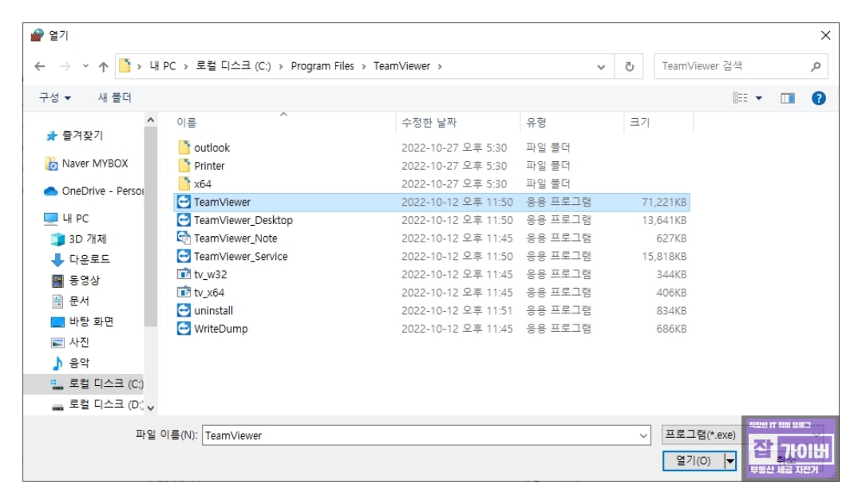The height and width of the screenshot is (504, 862).
Task: Select the TeamViewer_Desktop application icon
Action: pyautogui.click(x=184, y=219)
